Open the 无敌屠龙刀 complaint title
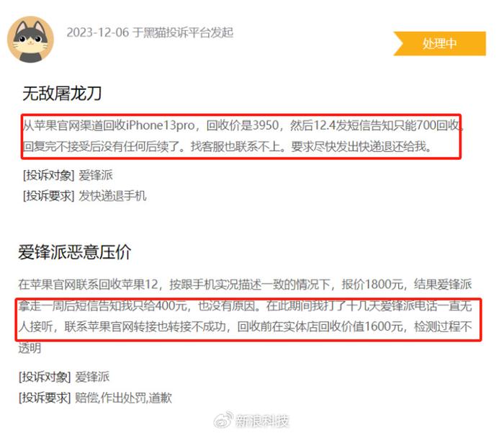This screenshot has width=504, height=433. tap(62, 94)
